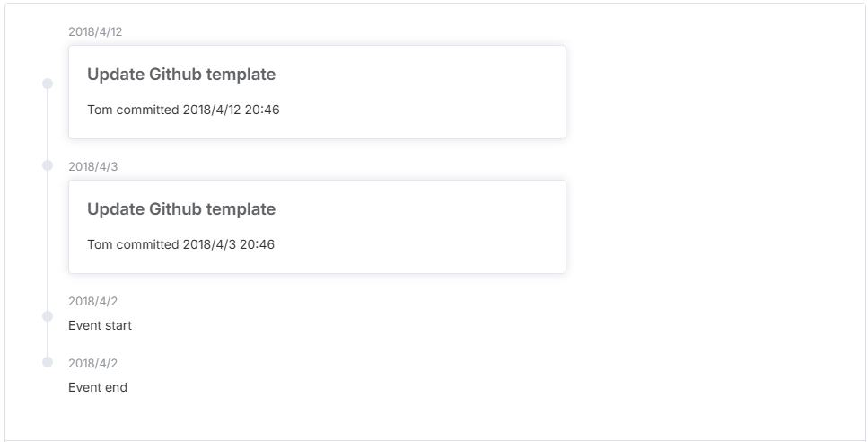Click timeline line between first two dots

[x=48, y=125]
